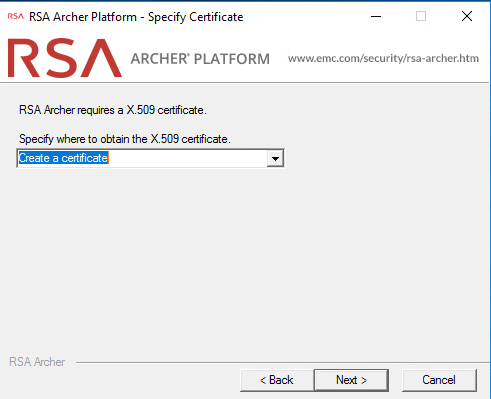Cancel the RSA Archer installation
Image resolution: width=491 pixels, height=399 pixels.
(439, 380)
